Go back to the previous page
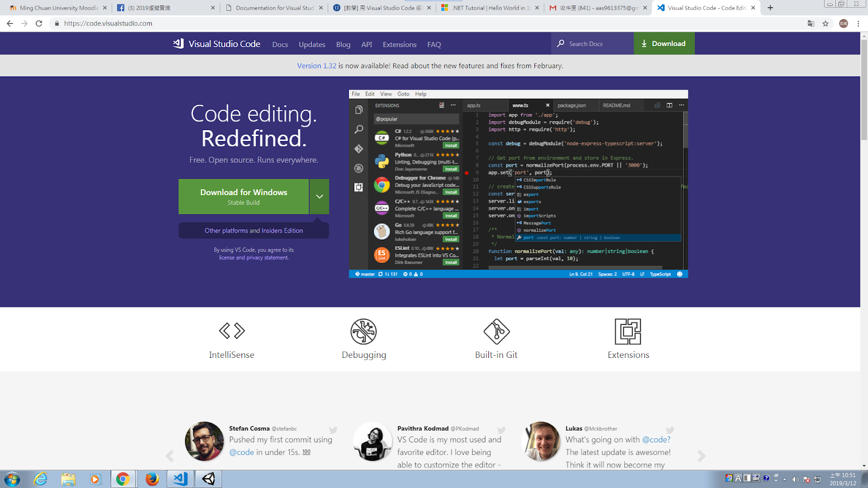Image resolution: width=868 pixels, height=488 pixels. 10,23
